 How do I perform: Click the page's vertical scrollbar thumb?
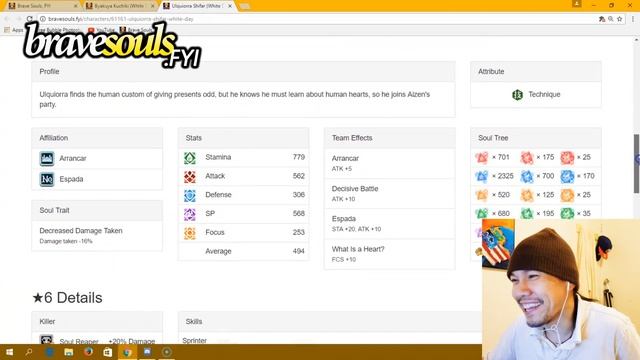[x=636, y=163]
